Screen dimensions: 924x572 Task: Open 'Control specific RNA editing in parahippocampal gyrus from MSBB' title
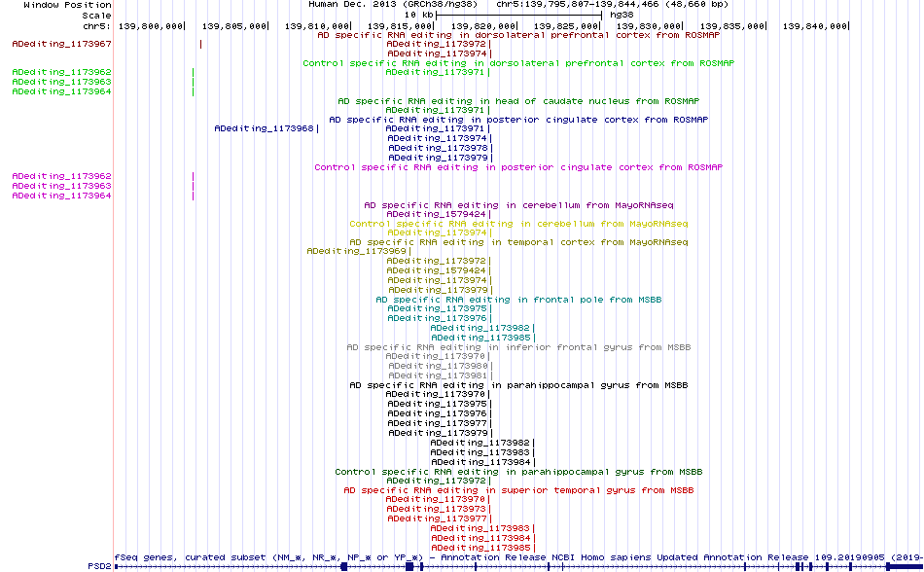(518, 472)
